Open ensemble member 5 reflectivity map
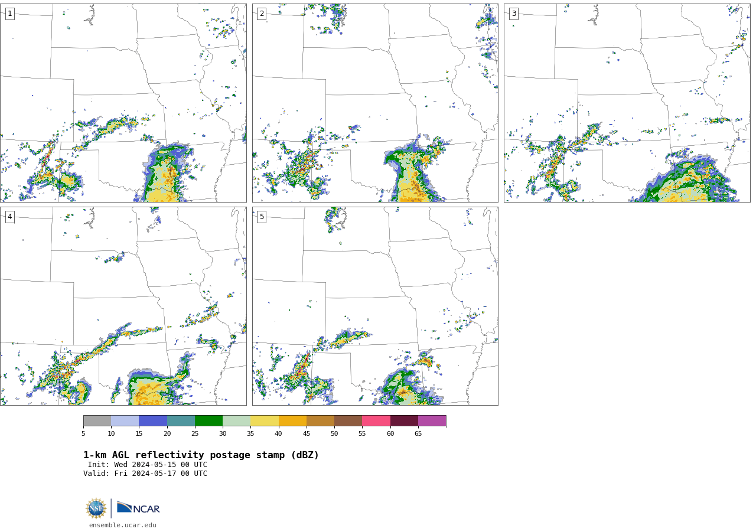Image resolution: width=756 pixels, height=532 pixels. (375, 306)
